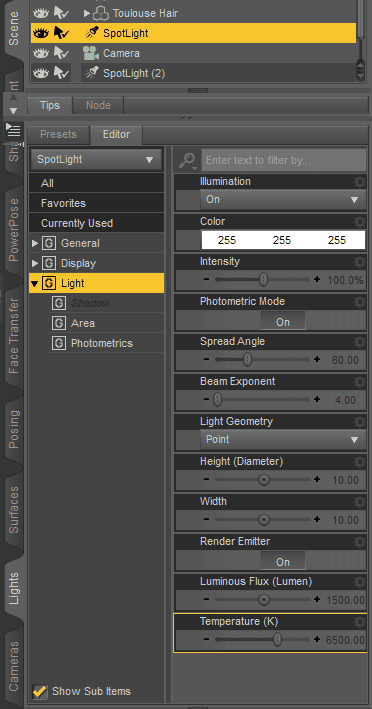Select the Photometrics subgroup

(102, 343)
